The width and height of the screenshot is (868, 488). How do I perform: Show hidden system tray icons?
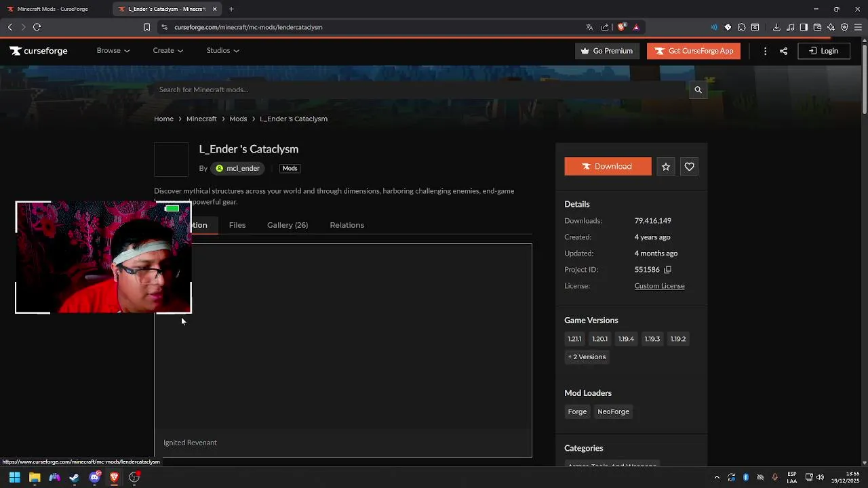[x=717, y=477]
